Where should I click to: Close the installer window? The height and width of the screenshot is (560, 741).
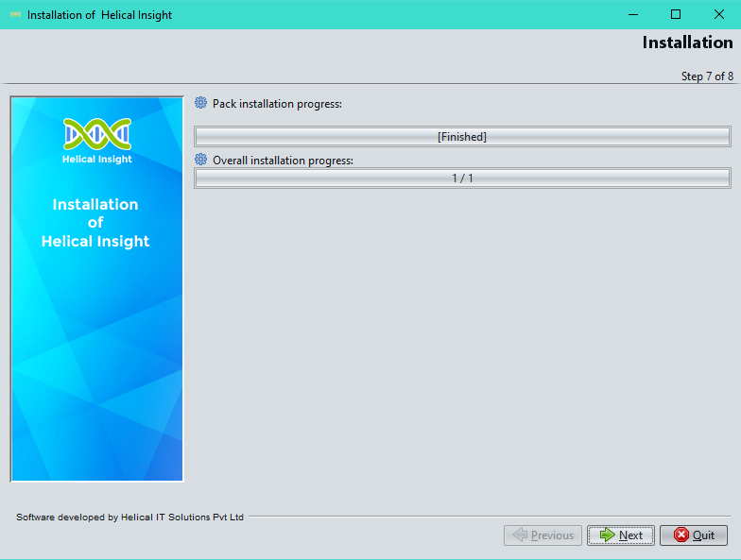718,15
